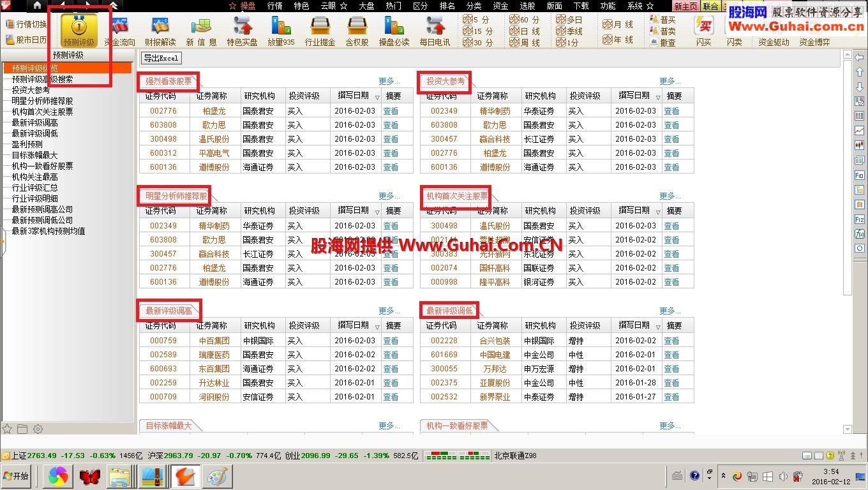
Task: Open the 每日电讯 toolbar icon
Action: coord(435,30)
